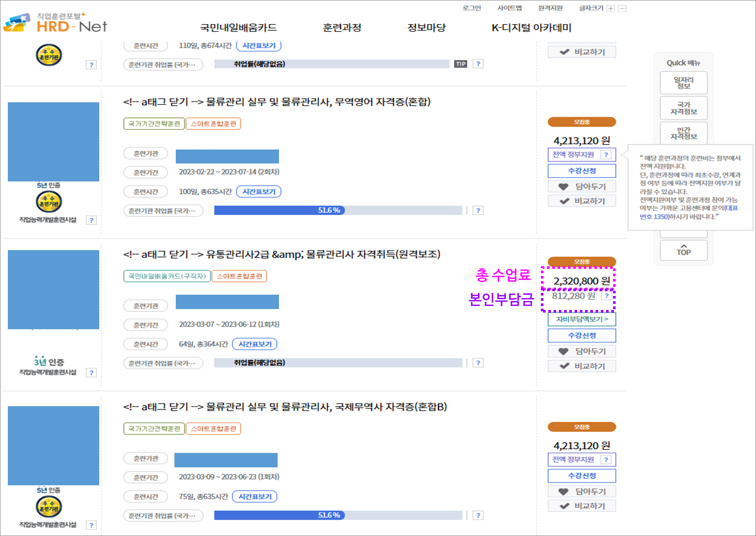Viewport: 756px width, 536px height.
Task: Open 시간표보기 for the 64일 course
Action: click(255, 344)
